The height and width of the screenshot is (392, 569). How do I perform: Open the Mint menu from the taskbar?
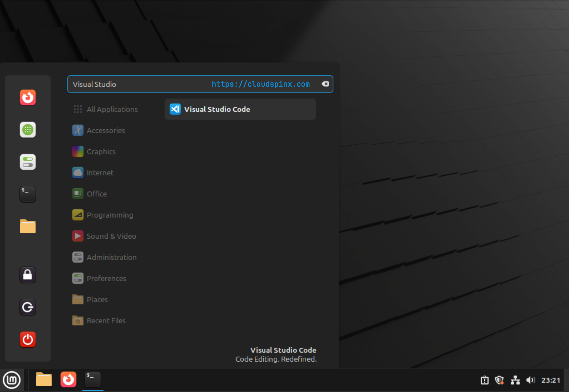tap(12, 380)
